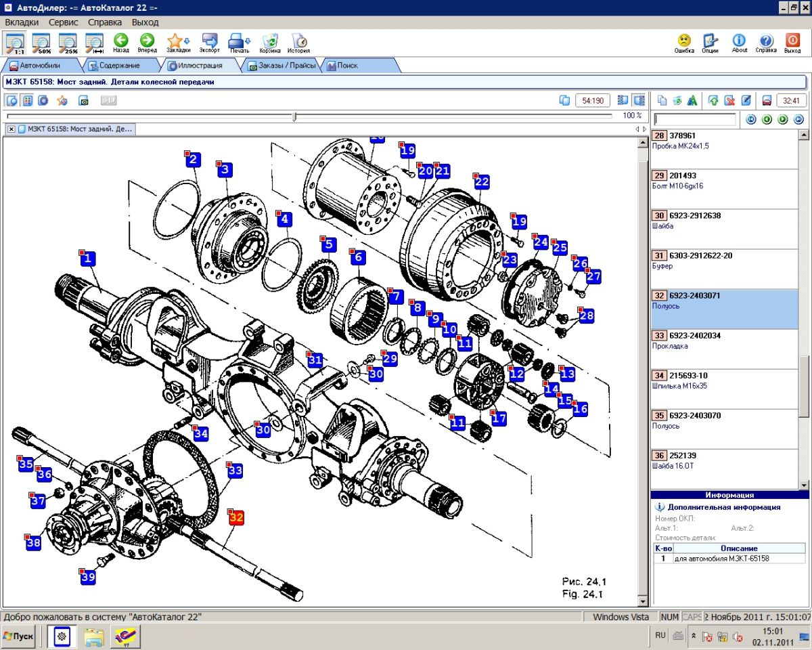This screenshot has height=650, width=812.
Task: Click the red Выход exit icon
Action: click(792, 43)
